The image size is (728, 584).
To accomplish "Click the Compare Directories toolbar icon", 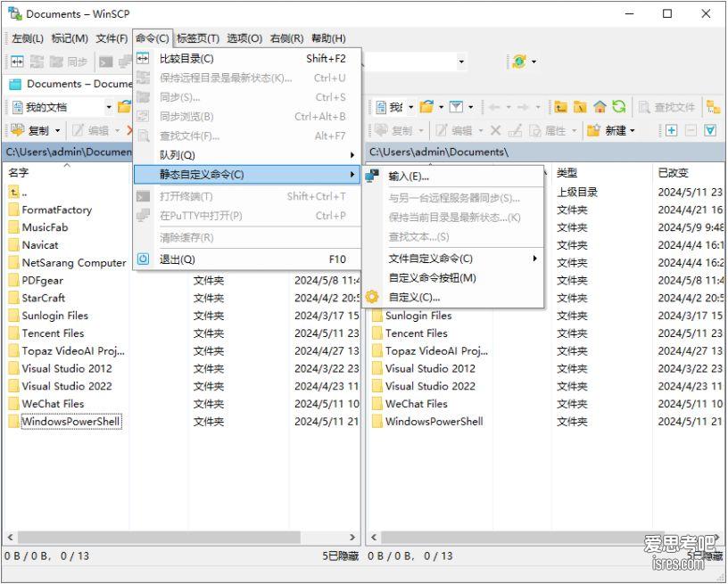I will 17,62.
